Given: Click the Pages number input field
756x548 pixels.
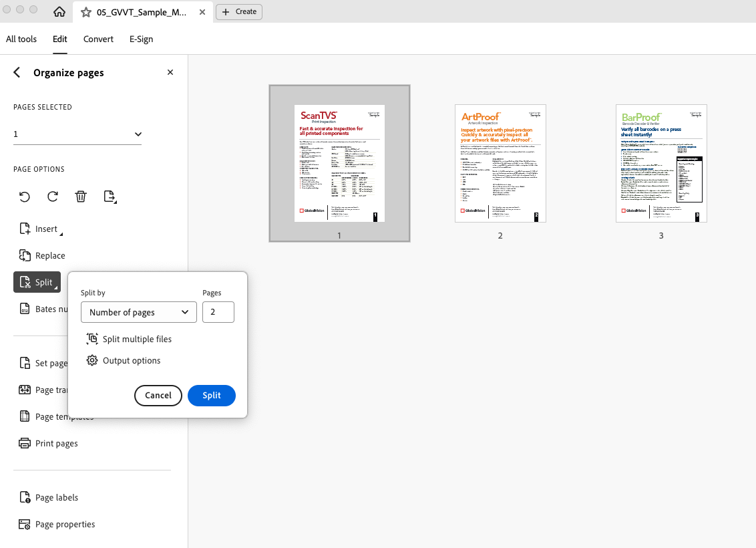Looking at the screenshot, I should click(x=218, y=312).
